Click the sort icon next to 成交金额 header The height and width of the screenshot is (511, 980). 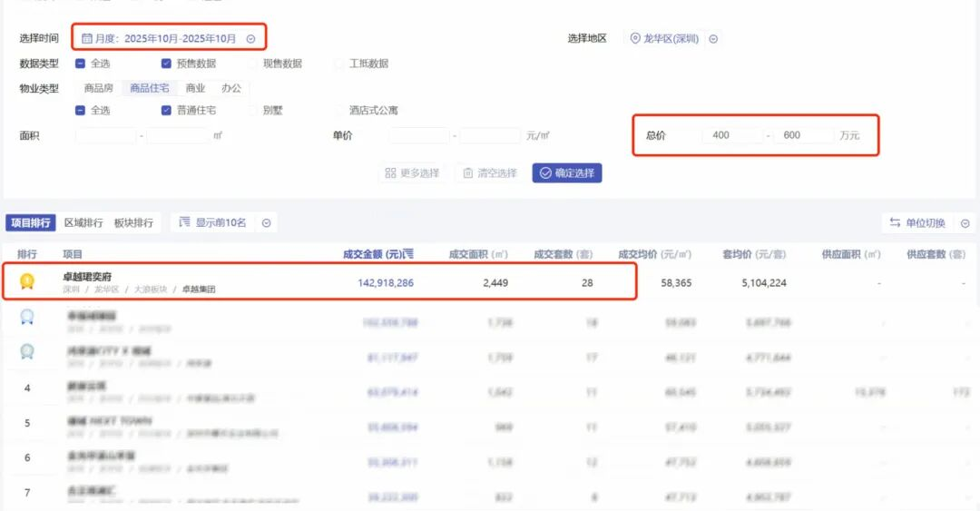408,253
